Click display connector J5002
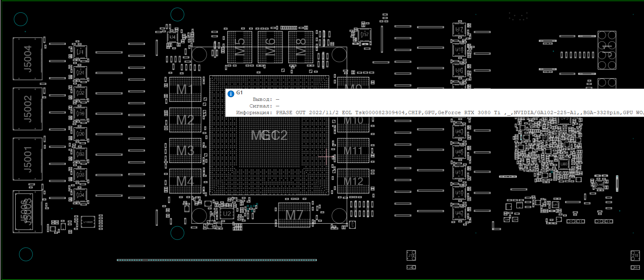Image resolution: width=644 pixels, height=280 pixels. click(27, 109)
